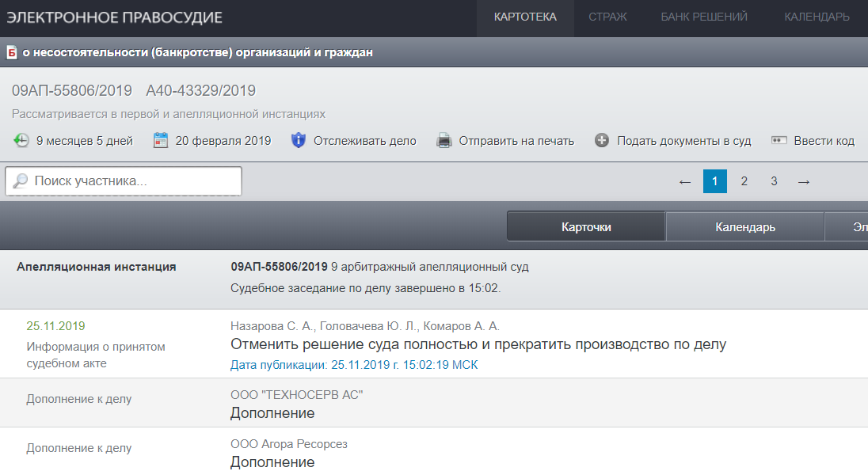This screenshot has width=868, height=471.
Task: Click the calendar icon beside 20 февраля 2019
Action: click(161, 141)
